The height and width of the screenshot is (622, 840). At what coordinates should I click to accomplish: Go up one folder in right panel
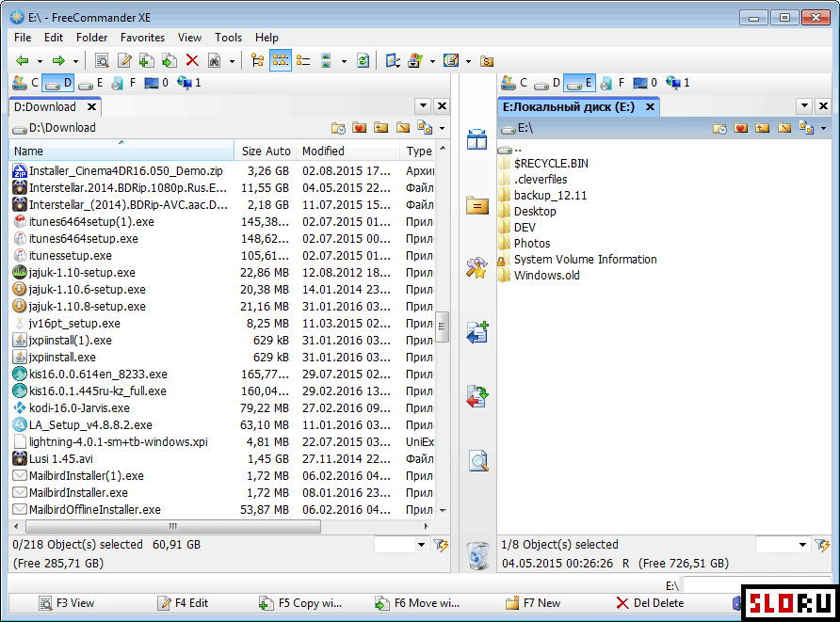click(763, 129)
